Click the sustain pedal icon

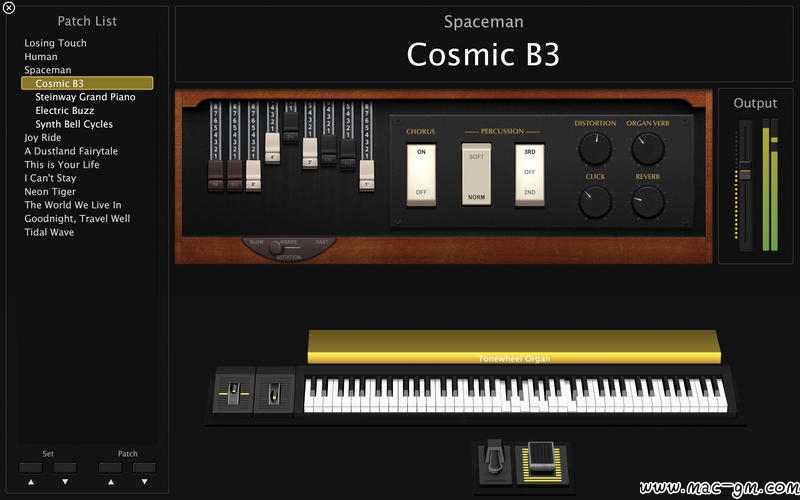tap(494, 462)
